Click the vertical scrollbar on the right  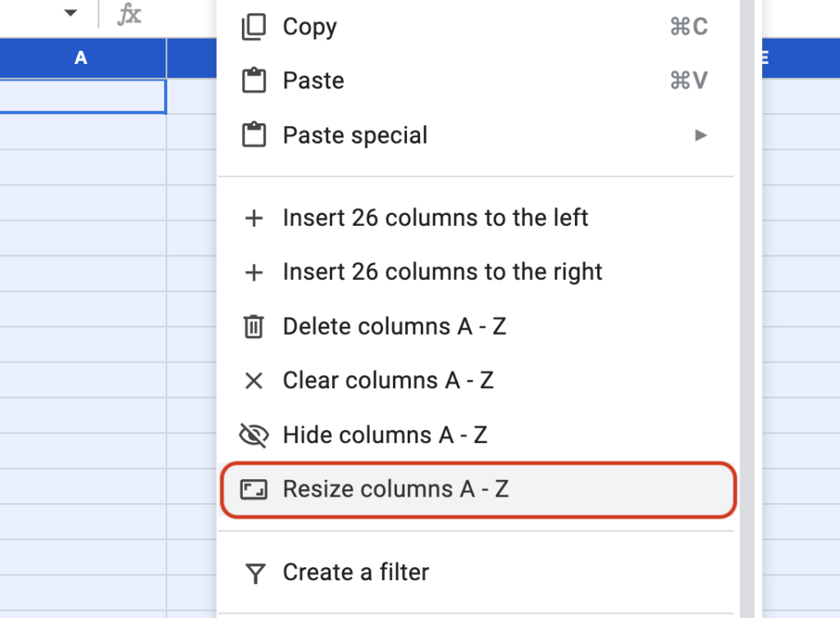tap(749, 328)
